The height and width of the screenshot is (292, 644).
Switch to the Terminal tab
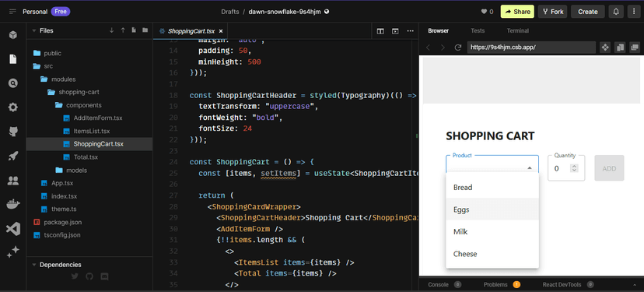pyautogui.click(x=517, y=30)
